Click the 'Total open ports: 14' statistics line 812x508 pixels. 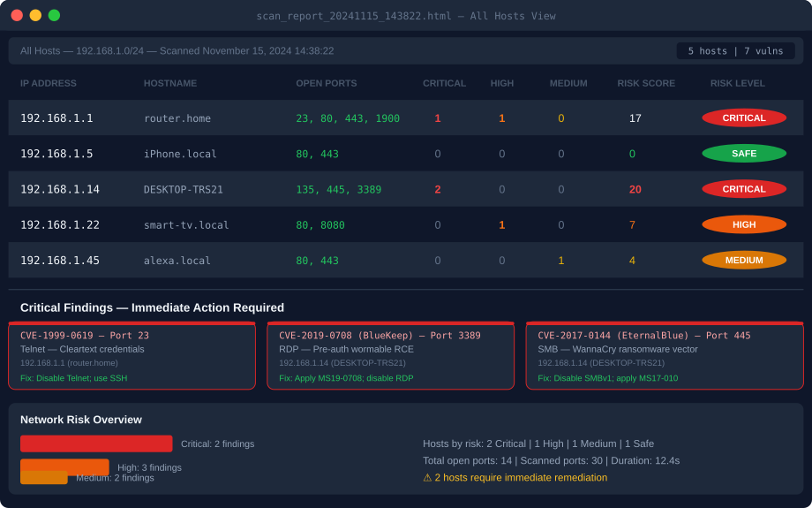552,461
